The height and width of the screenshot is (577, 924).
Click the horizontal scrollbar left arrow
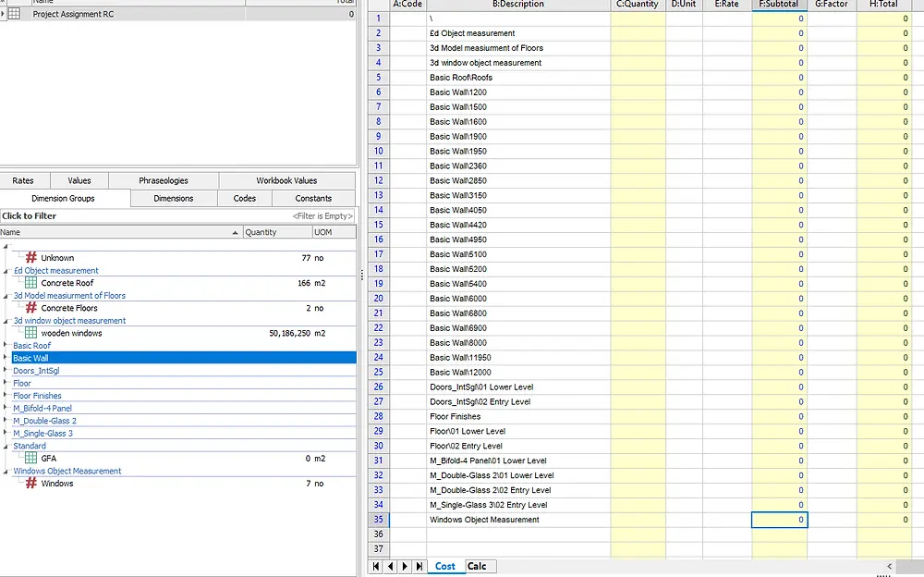click(x=889, y=566)
